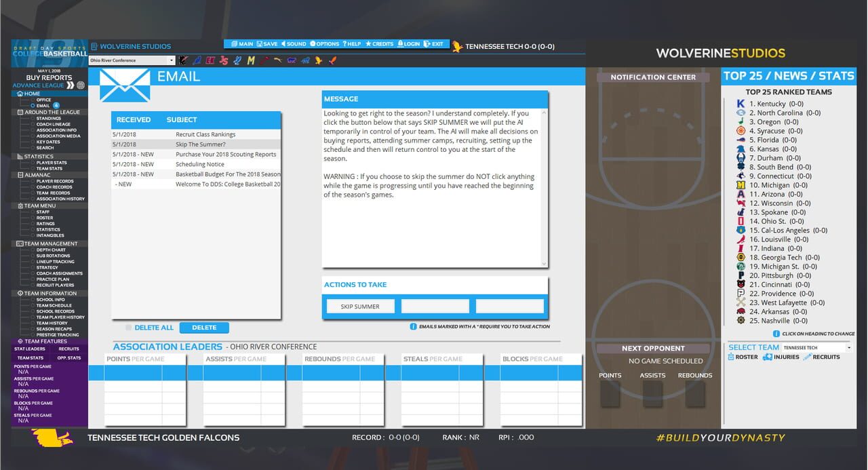The width and height of the screenshot is (868, 470).
Task: Click the Advance League double-arrow icon
Action: point(71,85)
